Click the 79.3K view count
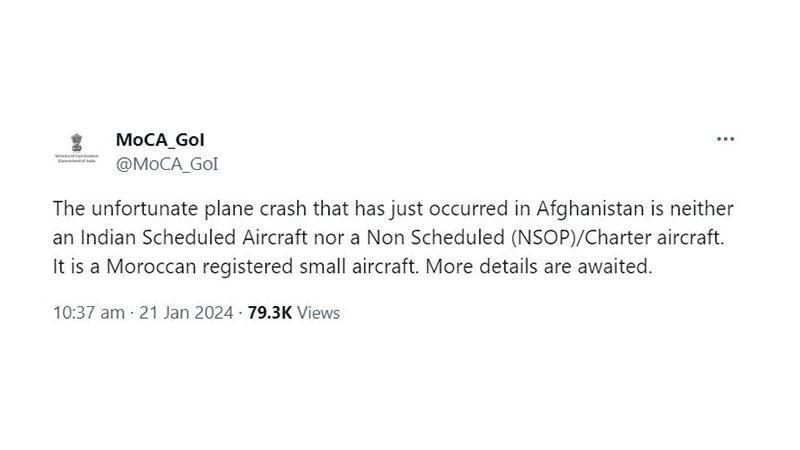800x450 pixels. coord(269,313)
